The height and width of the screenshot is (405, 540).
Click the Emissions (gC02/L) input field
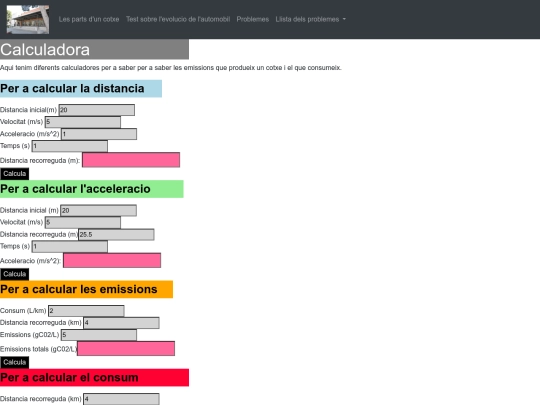pos(99,335)
